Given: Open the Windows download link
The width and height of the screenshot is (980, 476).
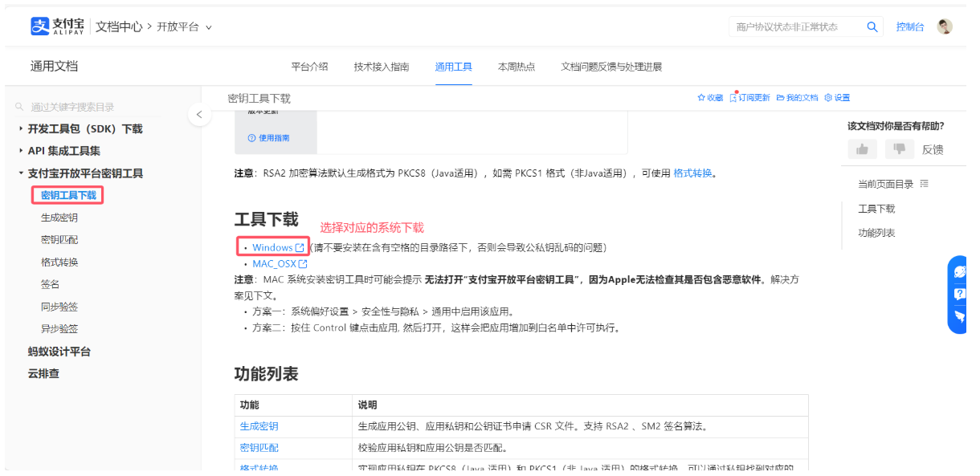Looking at the screenshot, I should (x=278, y=247).
